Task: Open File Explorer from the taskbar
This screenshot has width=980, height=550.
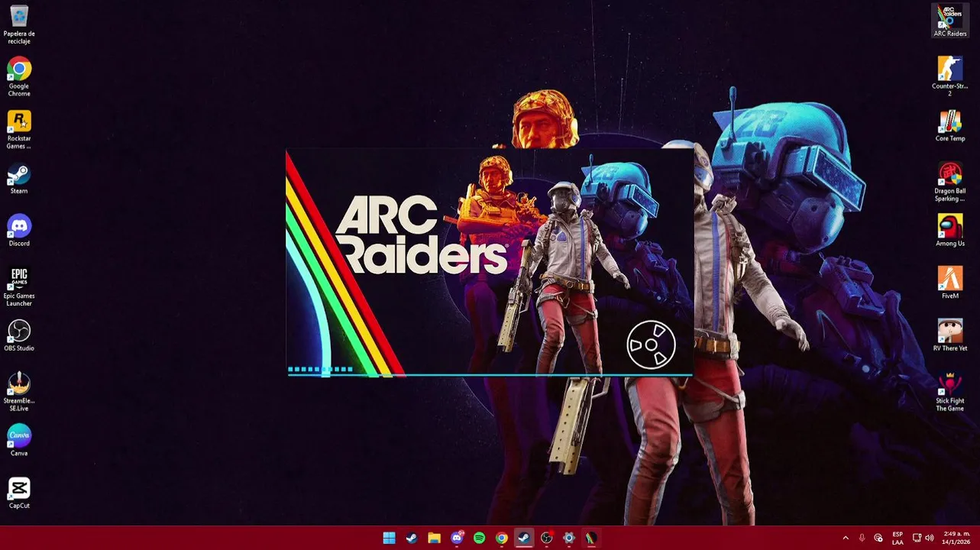Action: [434, 538]
